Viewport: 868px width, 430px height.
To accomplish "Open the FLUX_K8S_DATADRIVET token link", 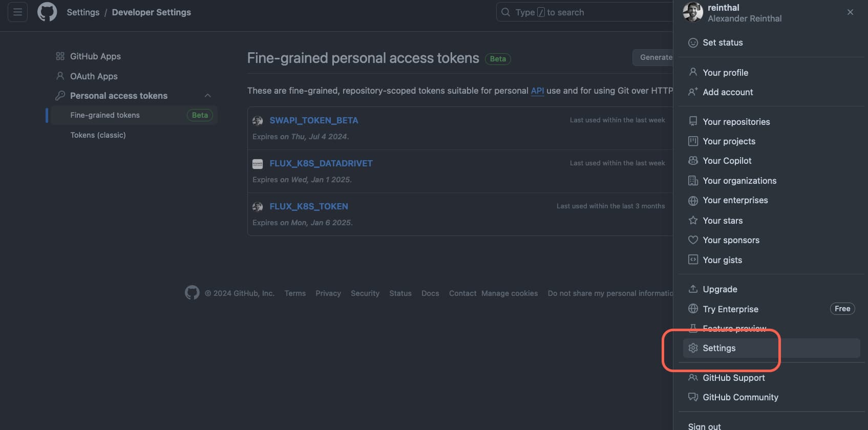I will (x=321, y=163).
